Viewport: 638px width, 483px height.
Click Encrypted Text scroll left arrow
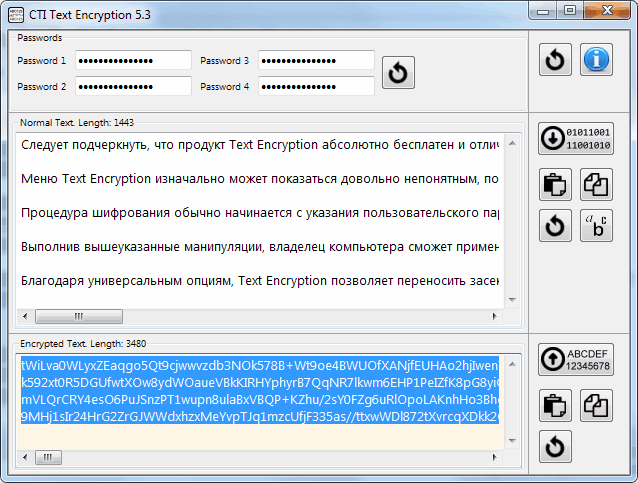pyautogui.click(x=25, y=457)
